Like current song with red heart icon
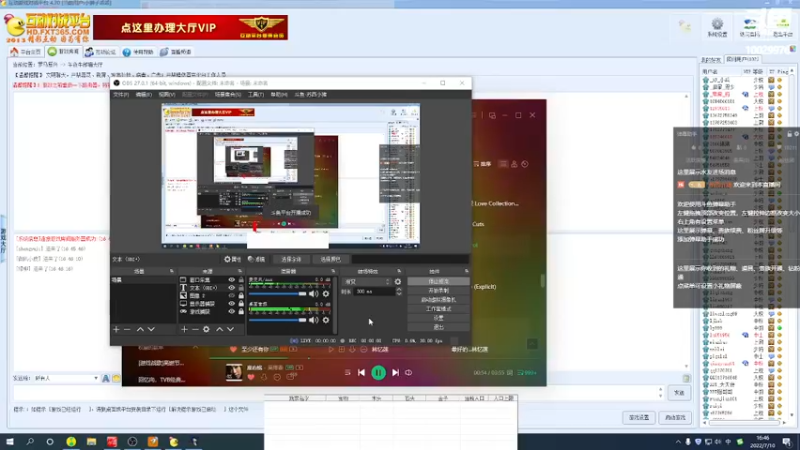The image size is (800, 450). tap(251, 377)
